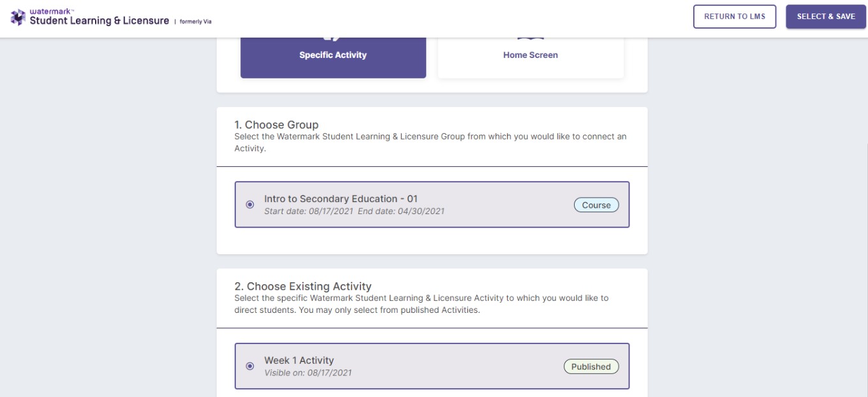This screenshot has width=868, height=397.
Task: Click the SELECT & SAVE button
Action: tap(826, 17)
